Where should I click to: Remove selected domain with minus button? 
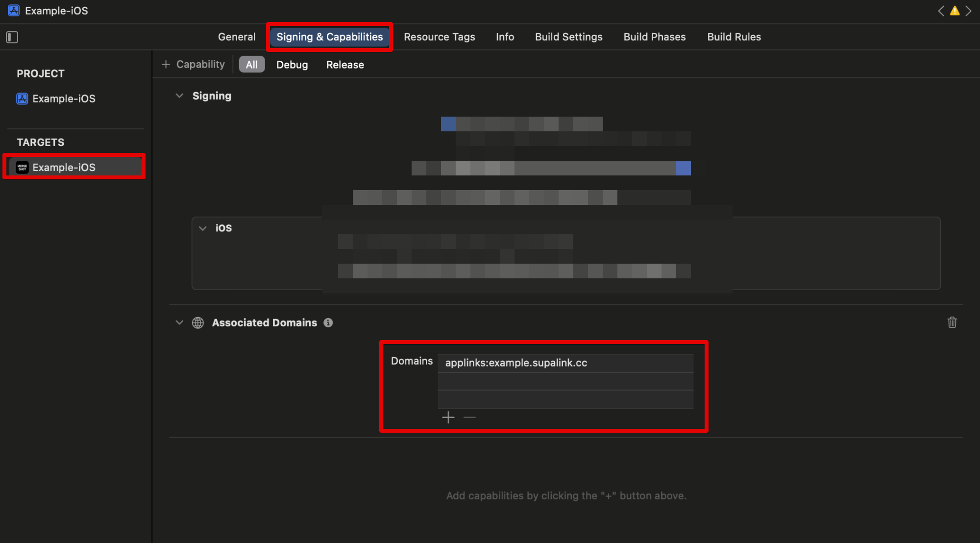coord(469,418)
